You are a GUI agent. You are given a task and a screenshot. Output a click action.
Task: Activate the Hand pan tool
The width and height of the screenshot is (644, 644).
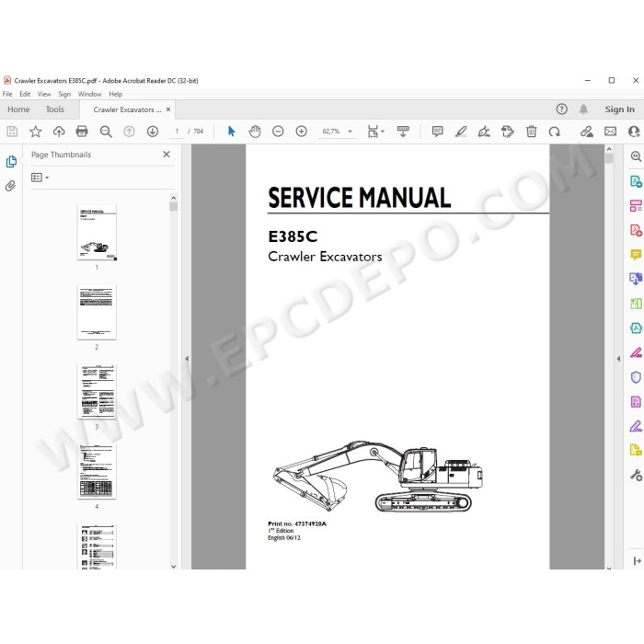point(255,132)
